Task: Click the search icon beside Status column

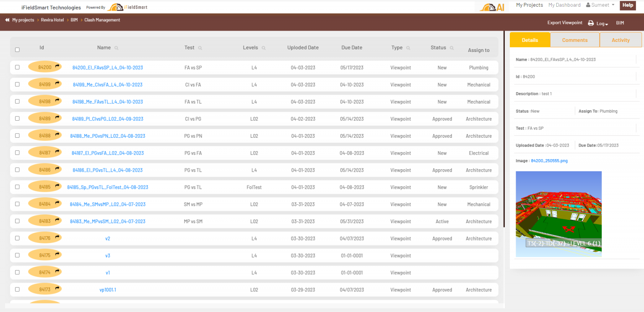Action: (x=452, y=48)
